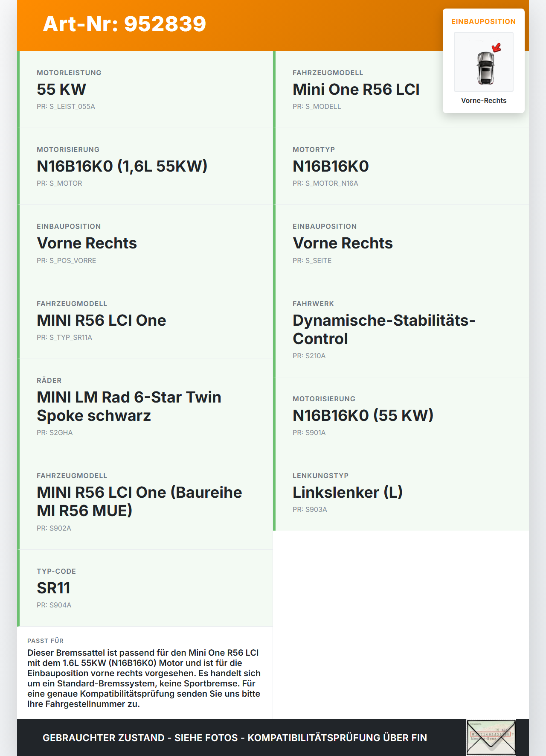Click the car position image with red arrow
This screenshot has height=756, width=546.
coord(484,62)
